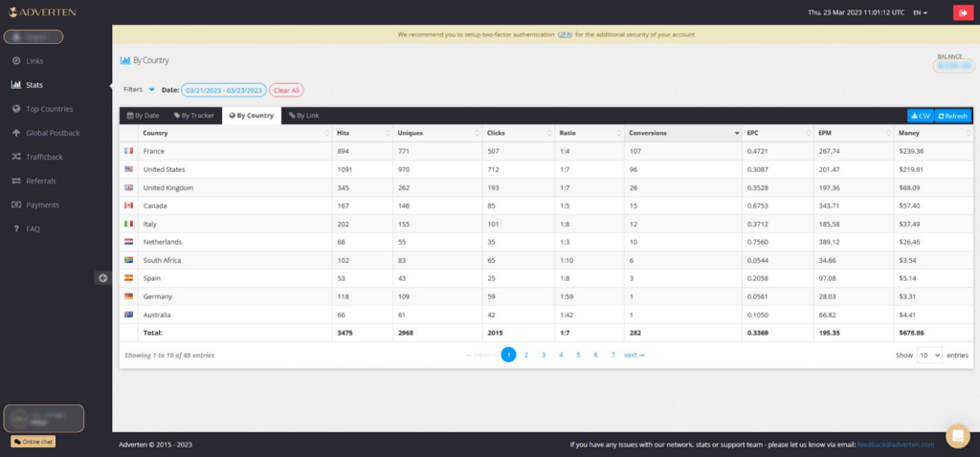Click the red logout icon button
The image size is (980, 457).
(963, 12)
